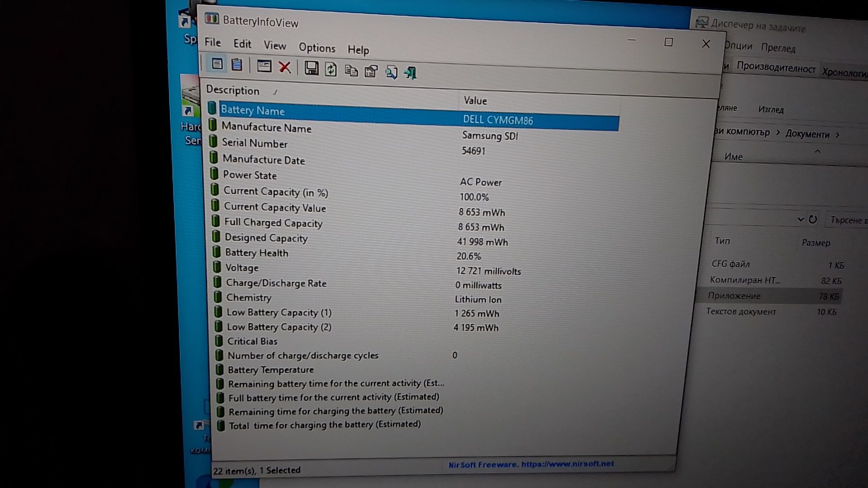Open the View menu
This screenshot has width=868, height=488.
tap(275, 46)
